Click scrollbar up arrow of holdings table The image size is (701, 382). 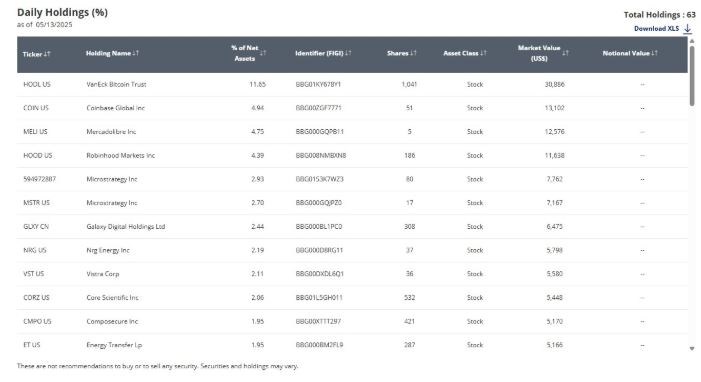click(692, 41)
